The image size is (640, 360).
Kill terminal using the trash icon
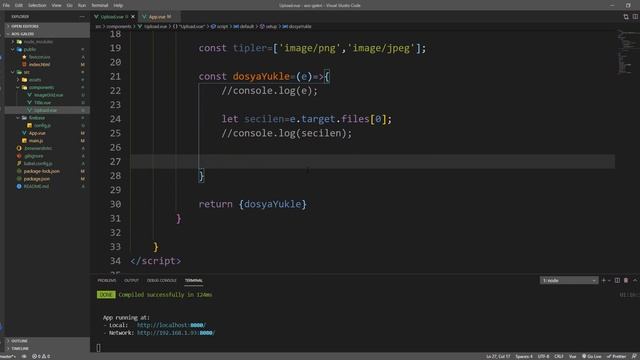tap(626, 281)
